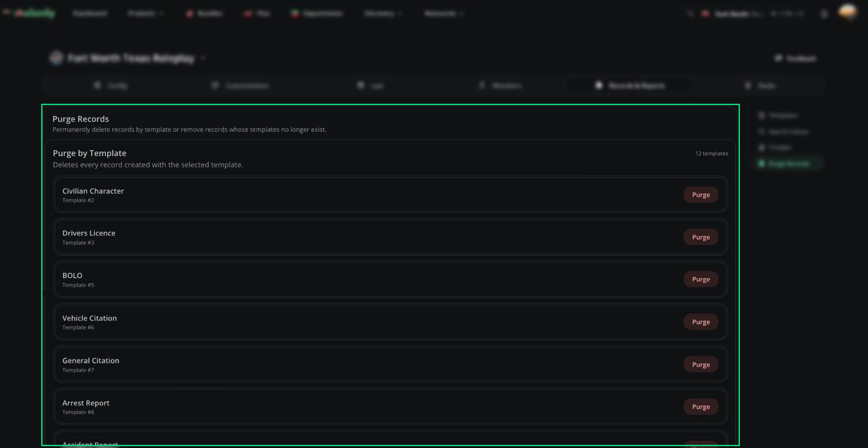Purge the Vehicle Citation template records
The width and height of the screenshot is (868, 448).
pyautogui.click(x=701, y=322)
